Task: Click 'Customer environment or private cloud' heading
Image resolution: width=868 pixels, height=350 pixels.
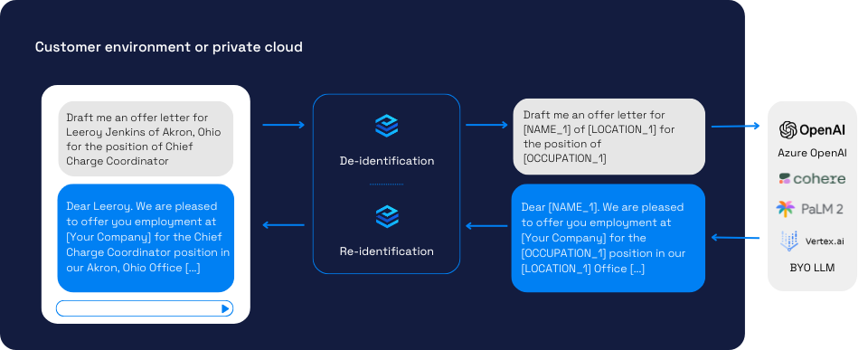Action: click(x=169, y=47)
